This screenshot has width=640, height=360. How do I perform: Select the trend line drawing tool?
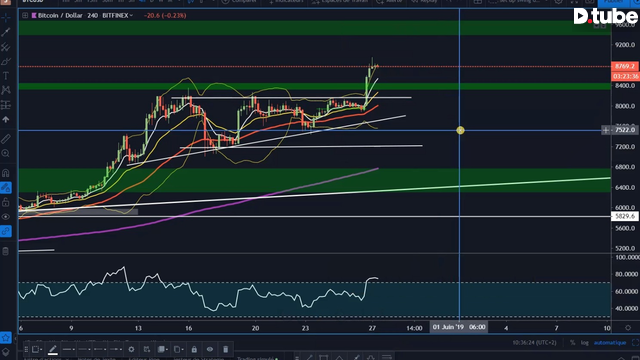coord(6,32)
